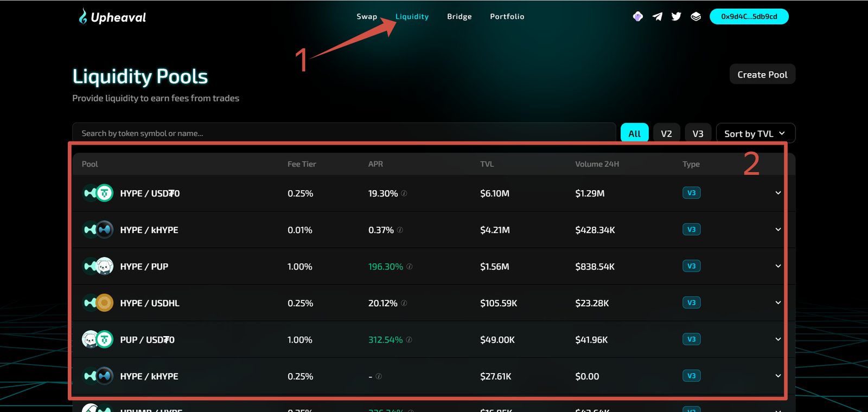Filter pools by V3
The height and width of the screenshot is (412, 868).
point(698,133)
